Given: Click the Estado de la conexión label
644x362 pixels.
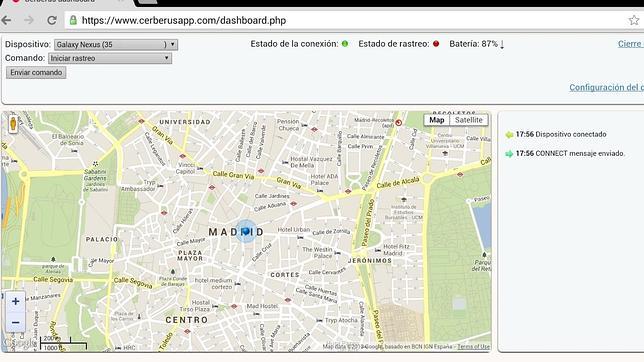Looking at the screenshot, I should 294,44.
